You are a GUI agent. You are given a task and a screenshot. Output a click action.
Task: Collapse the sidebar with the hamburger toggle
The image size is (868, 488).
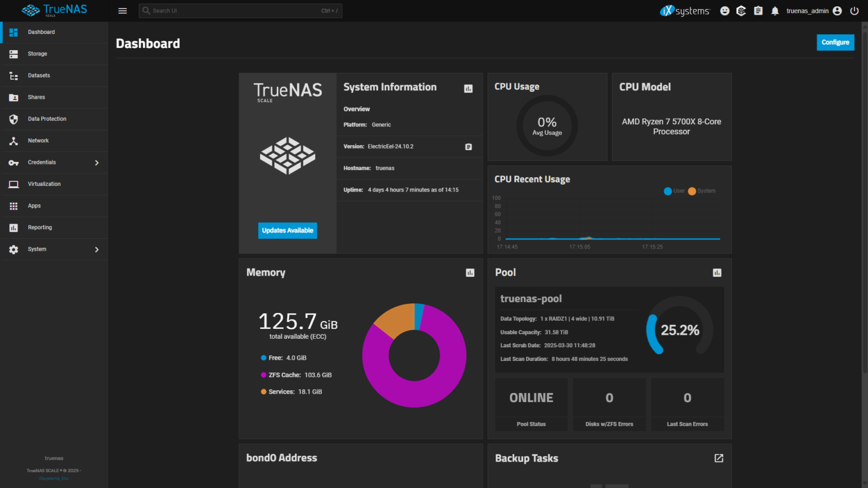point(123,10)
